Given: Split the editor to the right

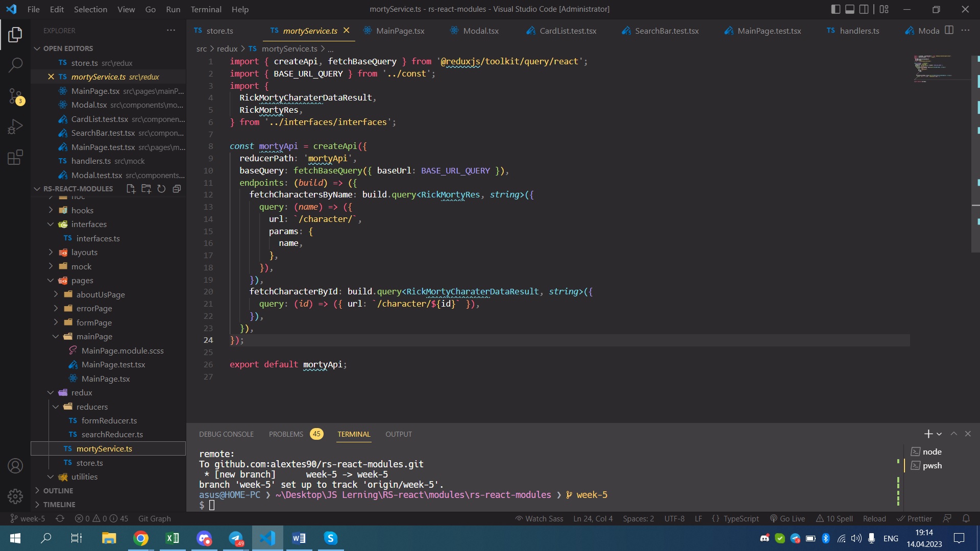Looking at the screenshot, I should [949, 31].
